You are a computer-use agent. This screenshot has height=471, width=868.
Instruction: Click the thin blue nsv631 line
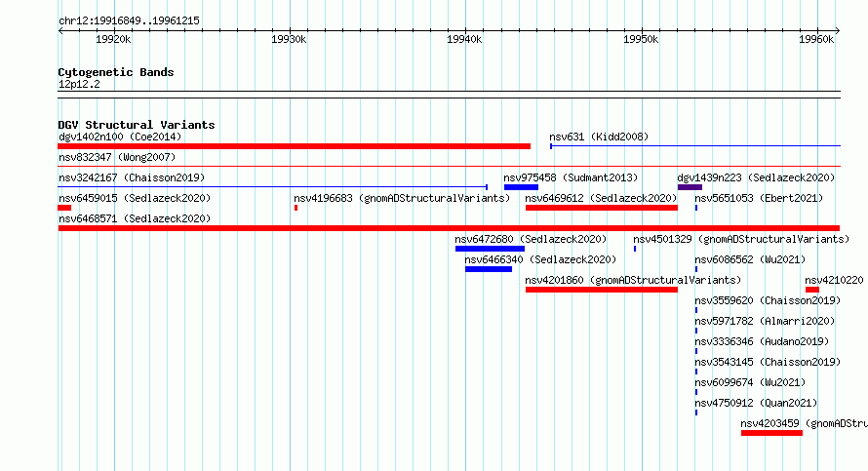tap(695, 146)
